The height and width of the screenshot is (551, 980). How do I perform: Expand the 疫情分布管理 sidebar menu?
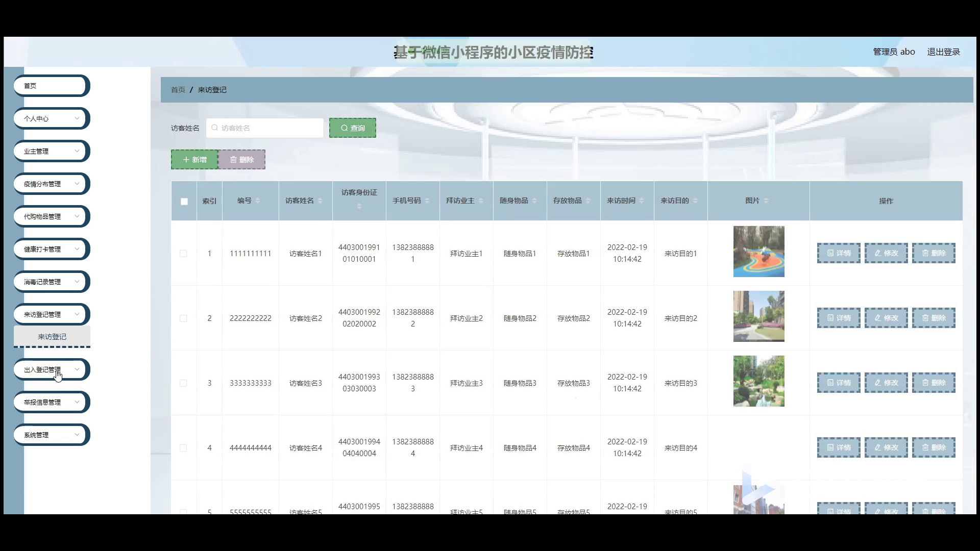pyautogui.click(x=52, y=184)
